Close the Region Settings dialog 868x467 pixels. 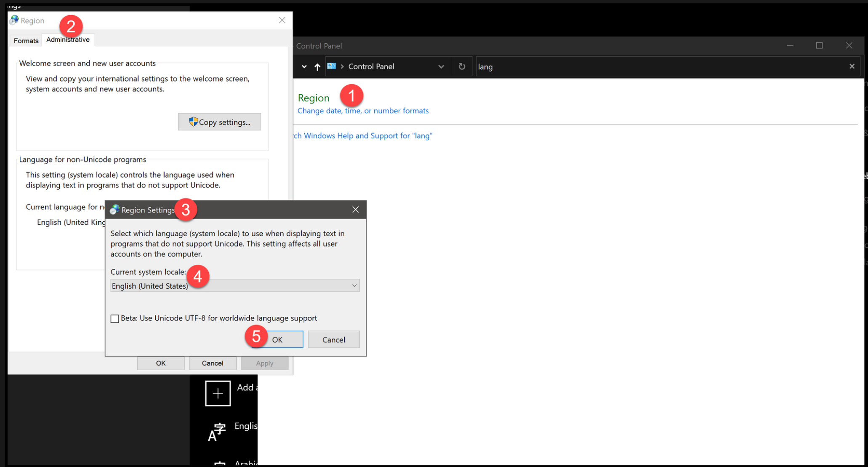(355, 210)
